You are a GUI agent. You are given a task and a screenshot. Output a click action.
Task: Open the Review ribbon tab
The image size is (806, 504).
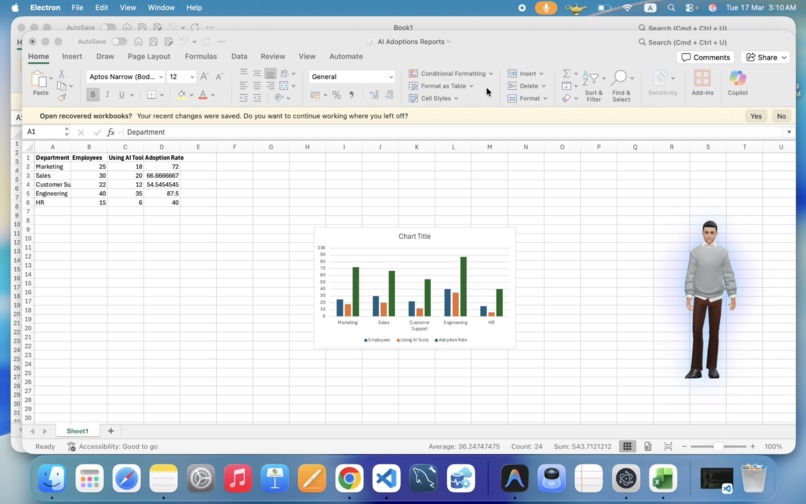[272, 57]
